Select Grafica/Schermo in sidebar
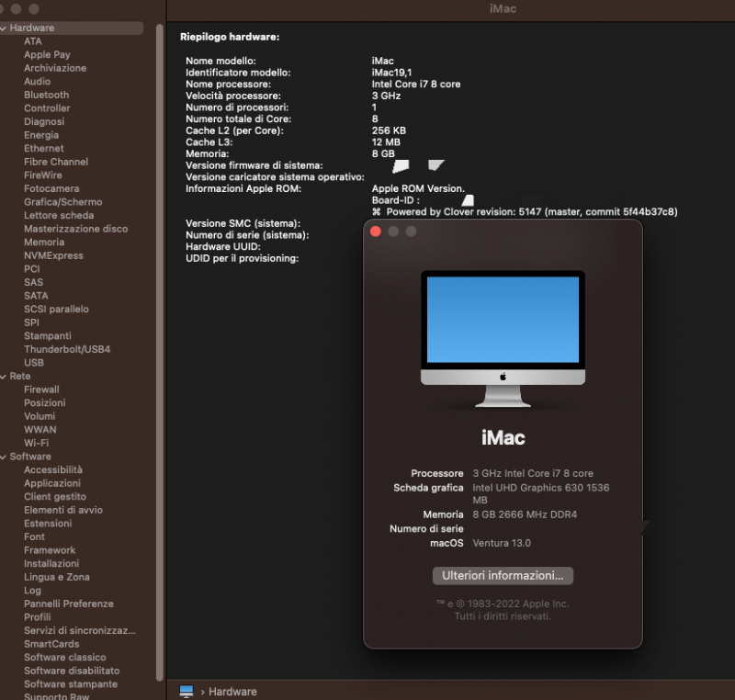 pyautogui.click(x=62, y=202)
